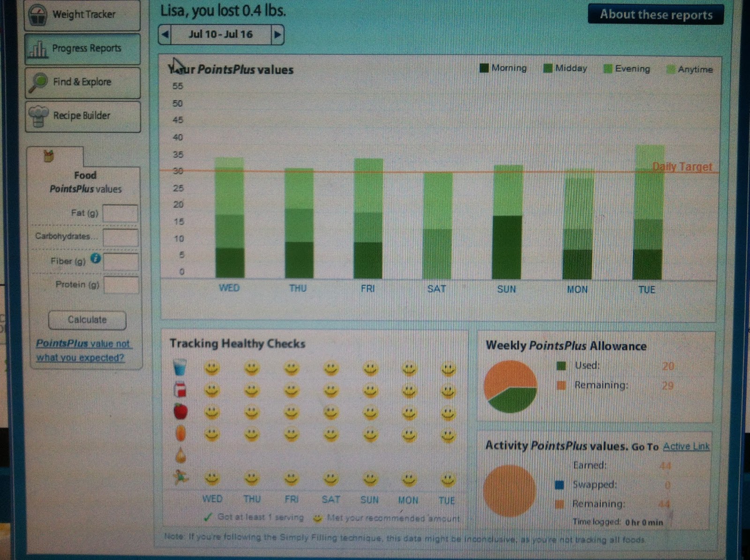Click the Lisa, you lost 0.4 lbs heading
The width and height of the screenshot is (750, 560).
pos(223,10)
